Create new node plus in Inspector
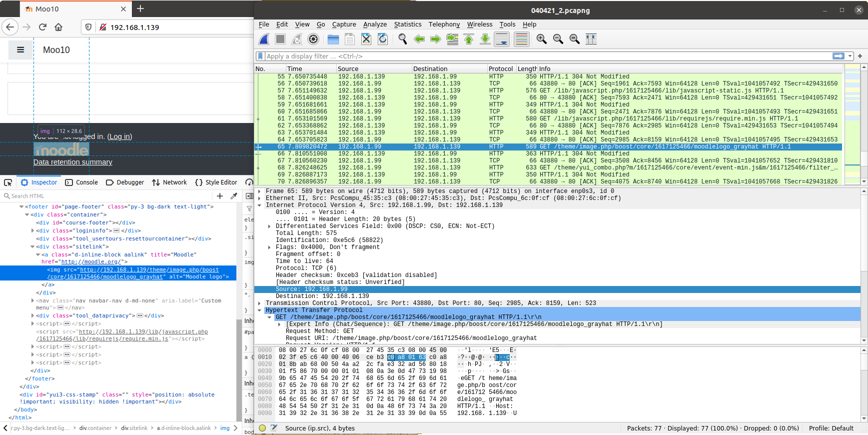The width and height of the screenshot is (868, 435). [x=220, y=196]
